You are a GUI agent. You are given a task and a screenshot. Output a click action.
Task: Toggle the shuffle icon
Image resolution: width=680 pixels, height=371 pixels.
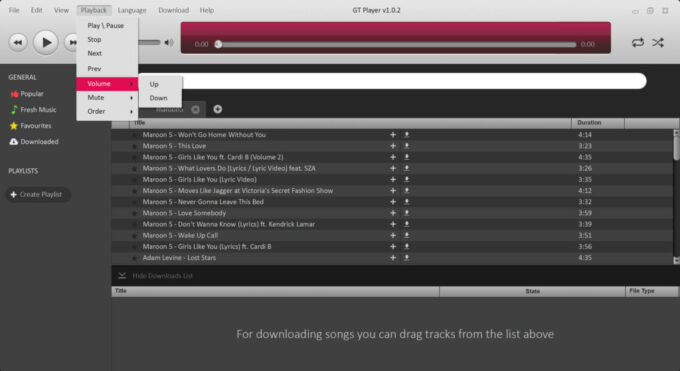pos(658,43)
